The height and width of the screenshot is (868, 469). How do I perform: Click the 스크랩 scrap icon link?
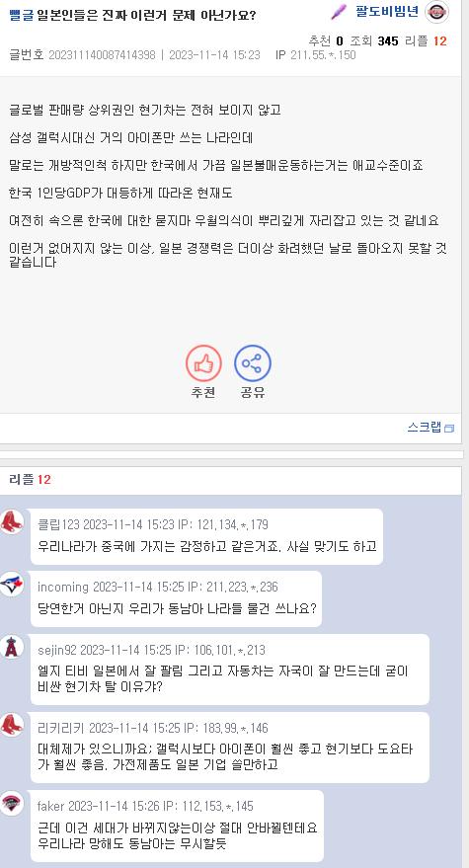430,427
